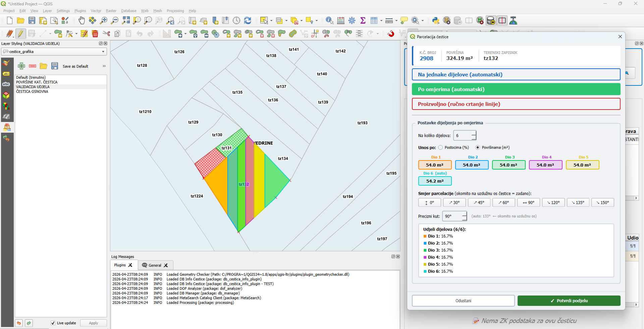Choose Proizvoljno (ručno crtanje linije)
Viewport: 644px width, 329px height.
click(x=516, y=104)
